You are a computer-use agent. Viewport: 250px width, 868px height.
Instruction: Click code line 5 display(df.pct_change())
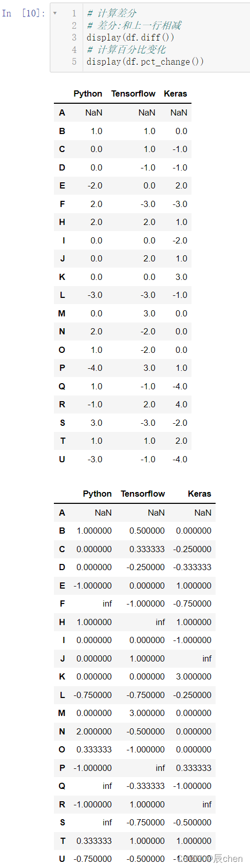(145, 61)
